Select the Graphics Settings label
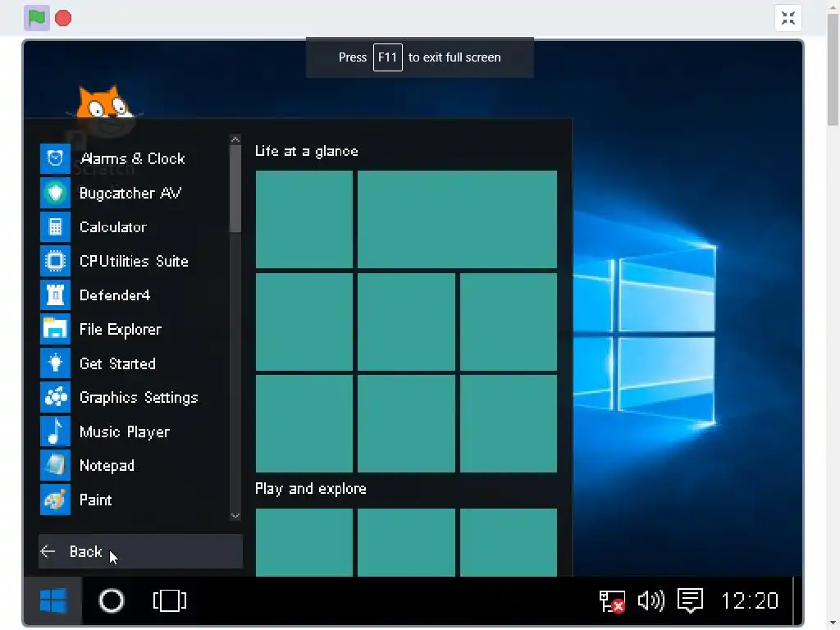Viewport: 840px width, 630px height. pos(139,398)
